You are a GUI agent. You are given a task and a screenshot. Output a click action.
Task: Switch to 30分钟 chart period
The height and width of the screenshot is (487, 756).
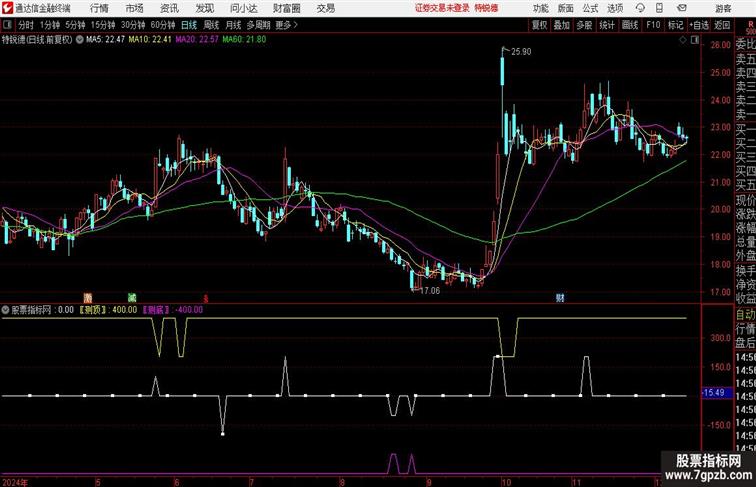(x=133, y=25)
